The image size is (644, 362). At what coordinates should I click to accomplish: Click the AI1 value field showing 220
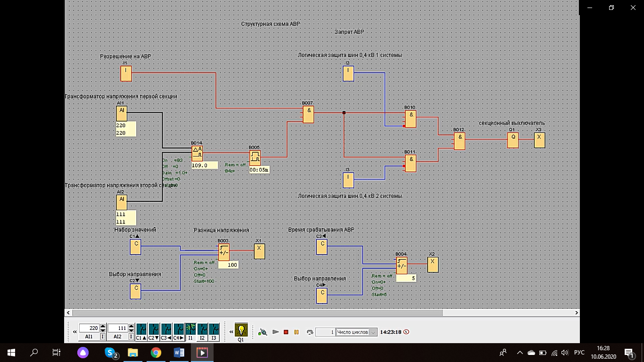pyautogui.click(x=90, y=328)
